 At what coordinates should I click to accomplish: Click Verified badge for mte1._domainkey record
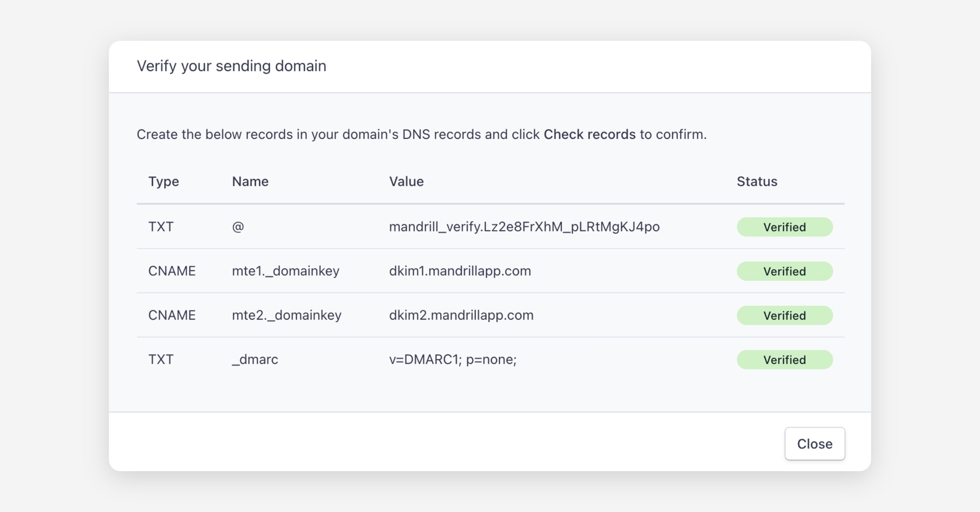[784, 271]
